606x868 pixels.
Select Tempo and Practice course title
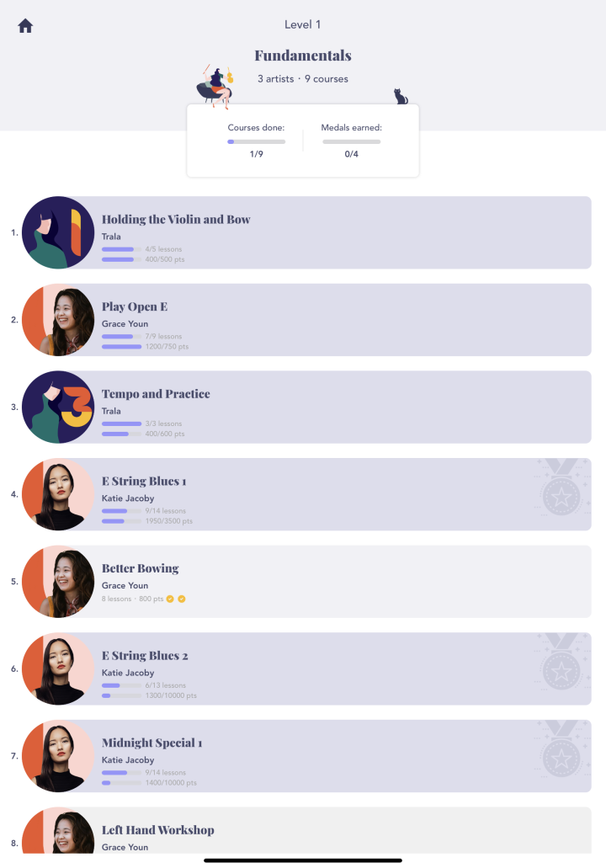pos(156,394)
